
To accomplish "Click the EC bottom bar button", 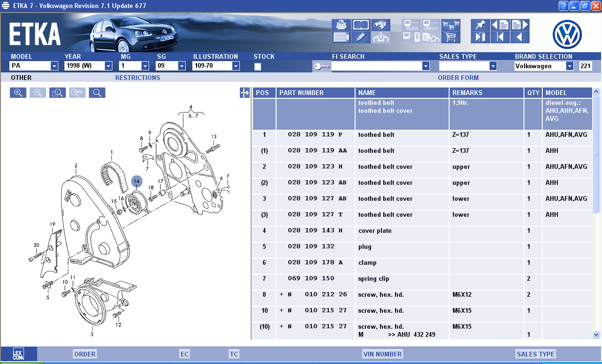I will pos(185,354).
